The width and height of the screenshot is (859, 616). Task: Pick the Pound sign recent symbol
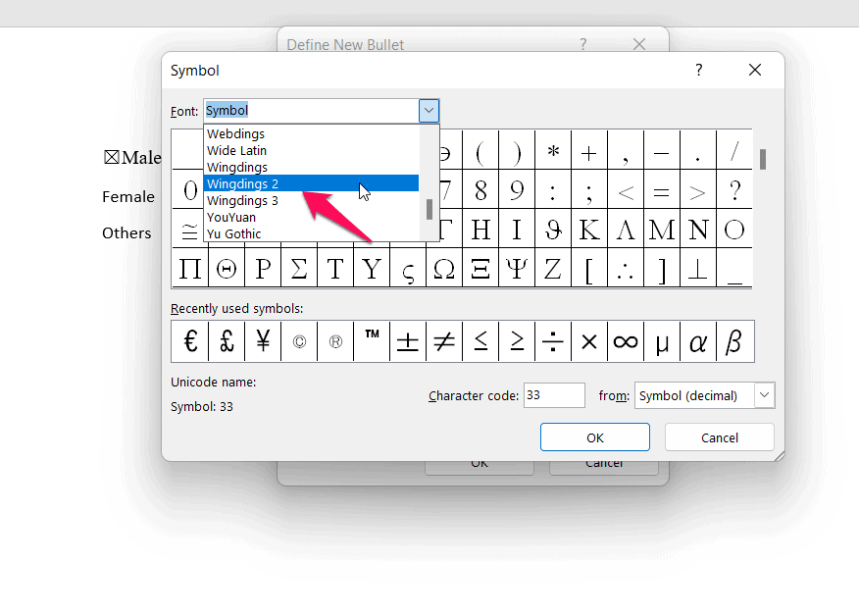[x=226, y=341]
